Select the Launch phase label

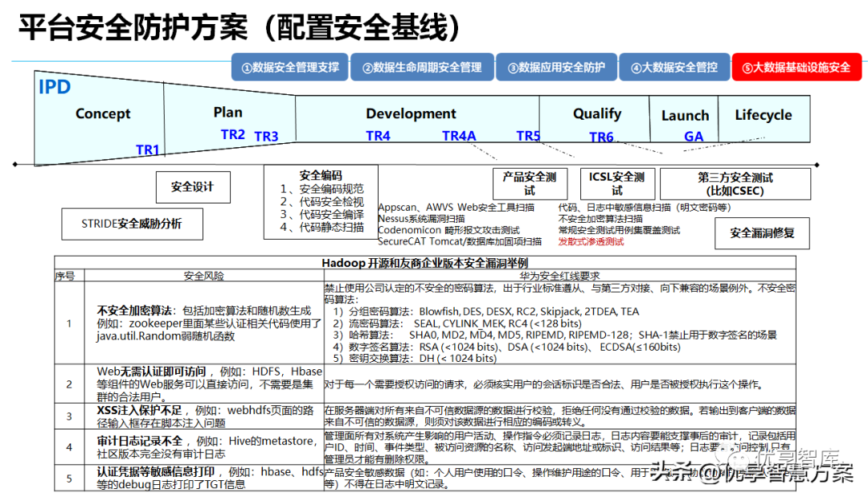[685, 115]
